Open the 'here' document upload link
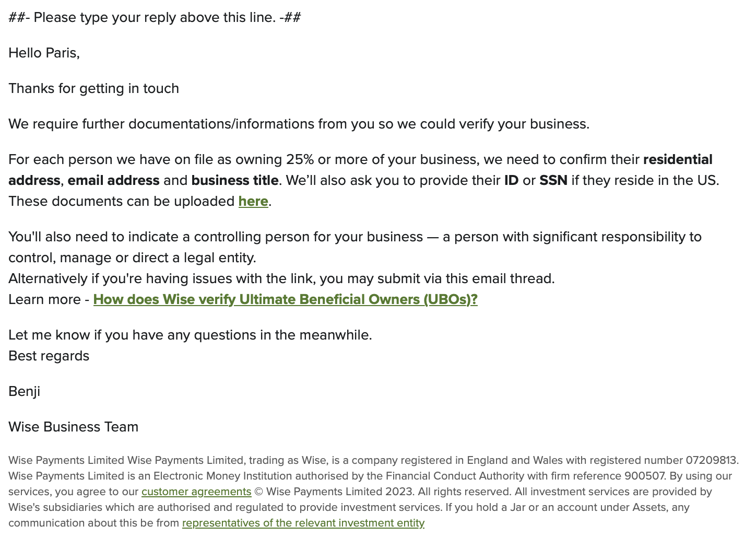 (253, 201)
